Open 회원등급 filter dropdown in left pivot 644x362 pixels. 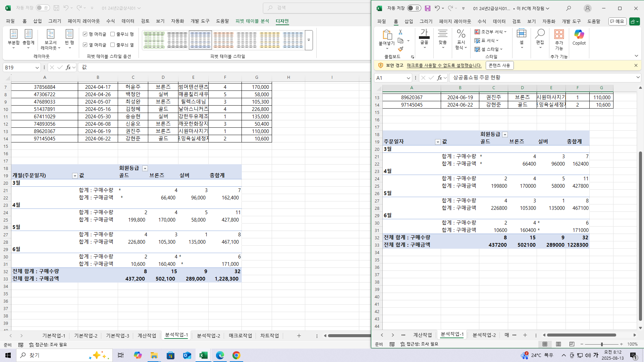[x=145, y=169]
